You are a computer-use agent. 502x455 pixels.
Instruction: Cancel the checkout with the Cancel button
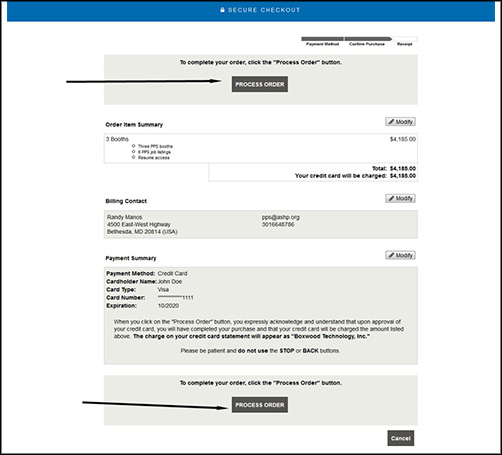pos(401,438)
